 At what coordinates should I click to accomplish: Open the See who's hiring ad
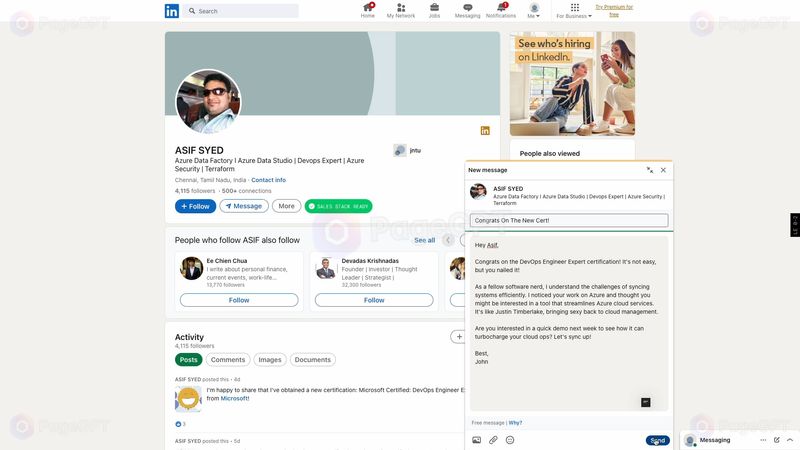(x=572, y=84)
